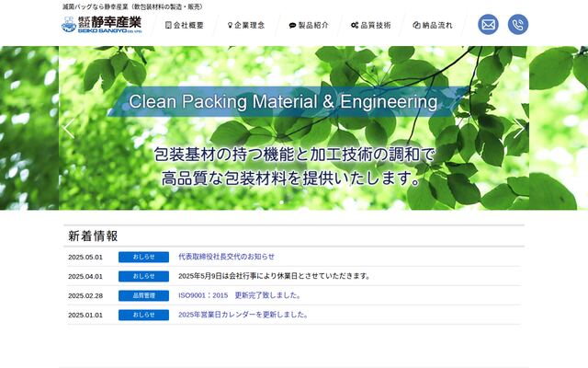This screenshot has height=368, width=588.
Task: Click the Seiko Sangyo company logo
Action: point(102,25)
